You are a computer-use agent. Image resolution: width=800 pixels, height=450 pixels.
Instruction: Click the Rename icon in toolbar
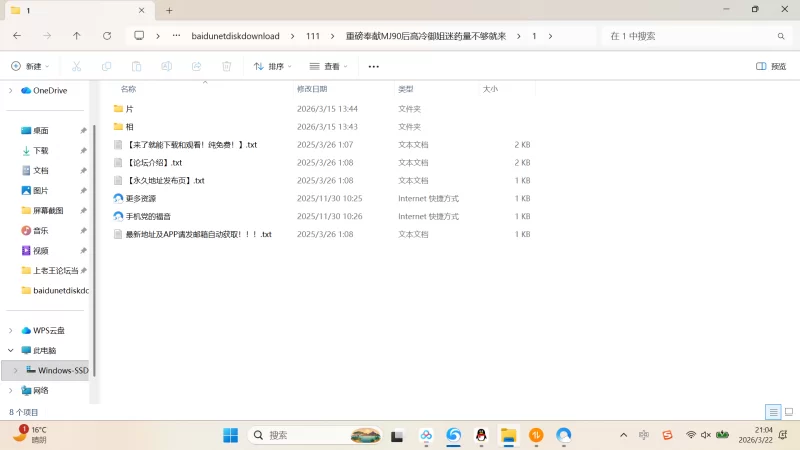[167, 66]
